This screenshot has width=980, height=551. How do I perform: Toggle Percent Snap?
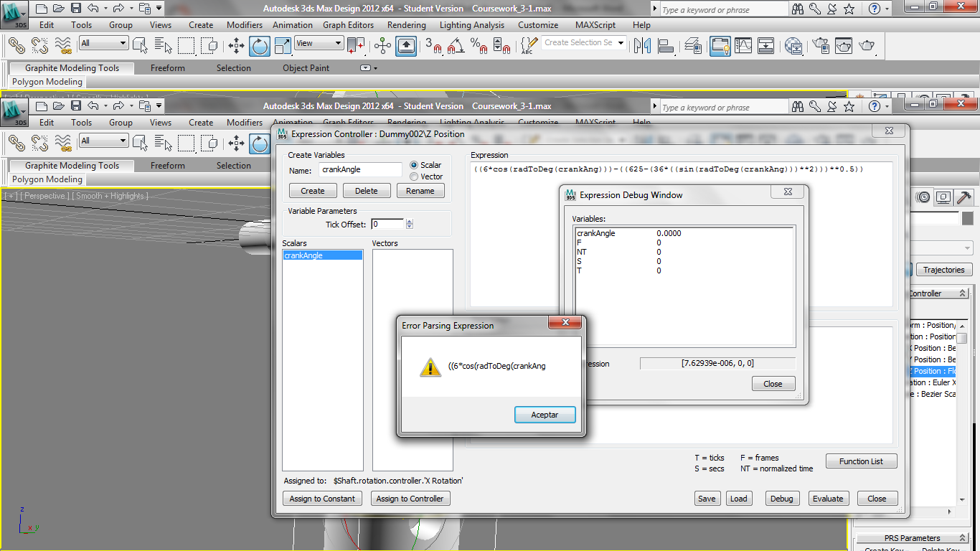pos(479,46)
